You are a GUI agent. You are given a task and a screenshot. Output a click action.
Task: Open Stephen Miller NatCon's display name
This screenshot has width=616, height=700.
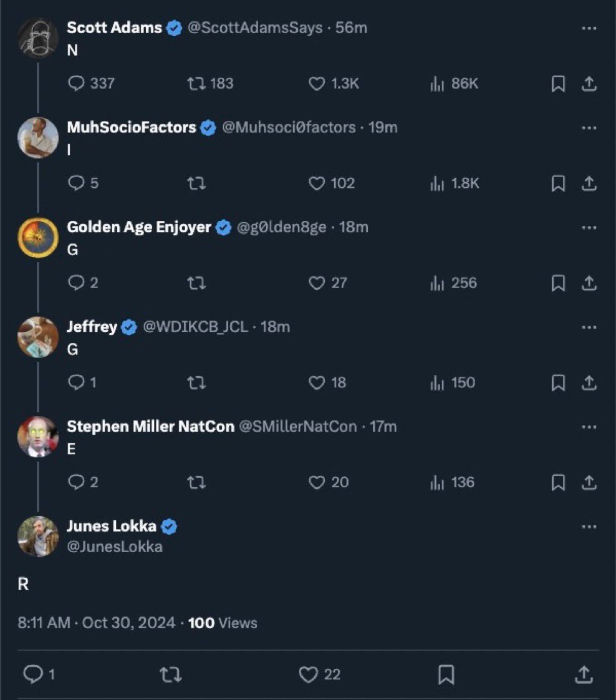pos(150,426)
